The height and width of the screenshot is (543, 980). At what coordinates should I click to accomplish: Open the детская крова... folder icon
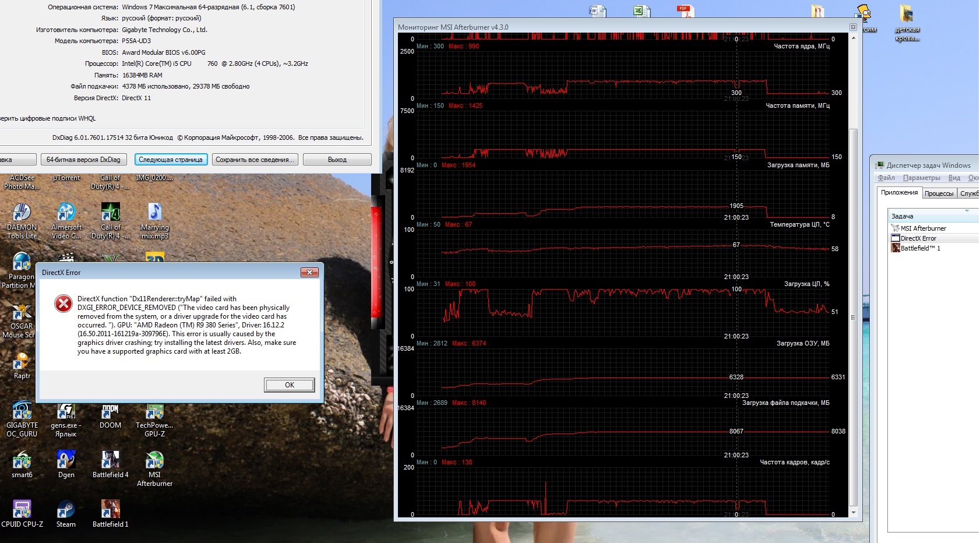pos(907,23)
